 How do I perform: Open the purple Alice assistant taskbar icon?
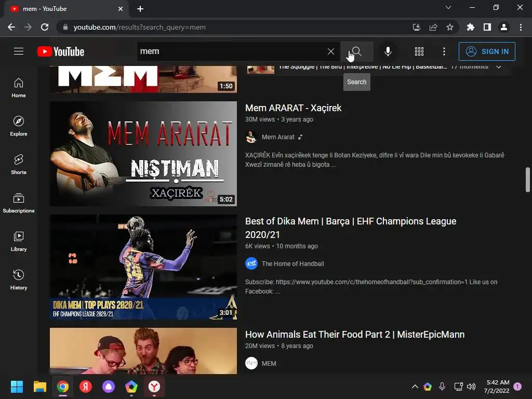coord(109,387)
